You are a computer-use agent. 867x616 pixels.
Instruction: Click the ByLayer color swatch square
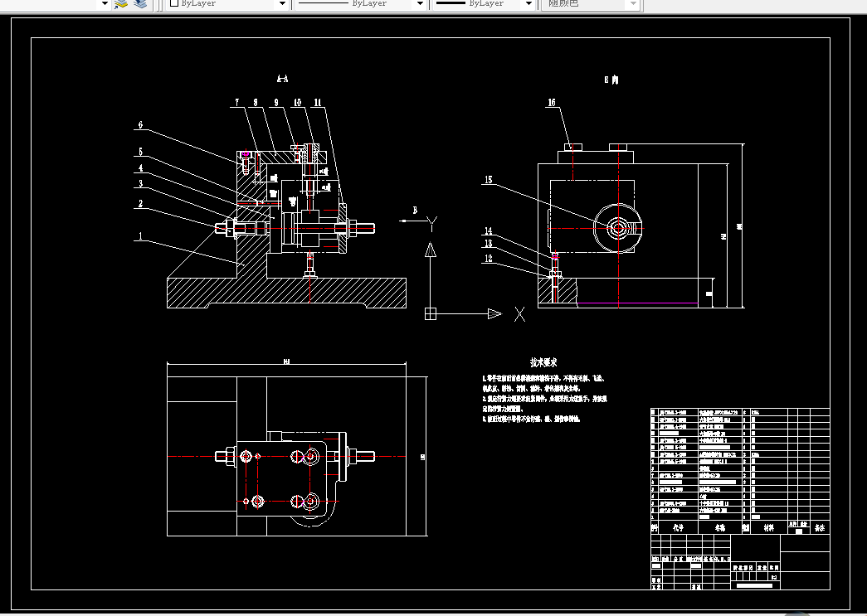174,2
